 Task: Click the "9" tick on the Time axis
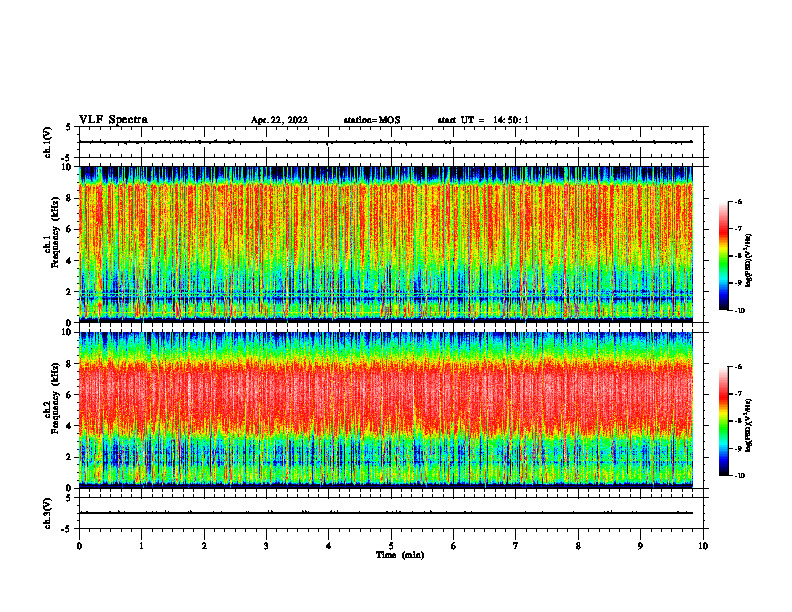click(x=640, y=546)
